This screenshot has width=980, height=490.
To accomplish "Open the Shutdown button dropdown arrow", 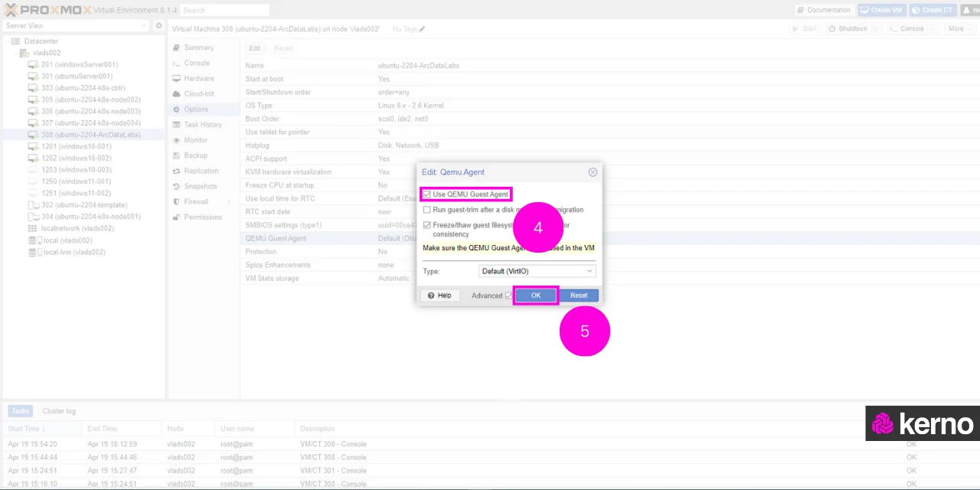I will 877,29.
